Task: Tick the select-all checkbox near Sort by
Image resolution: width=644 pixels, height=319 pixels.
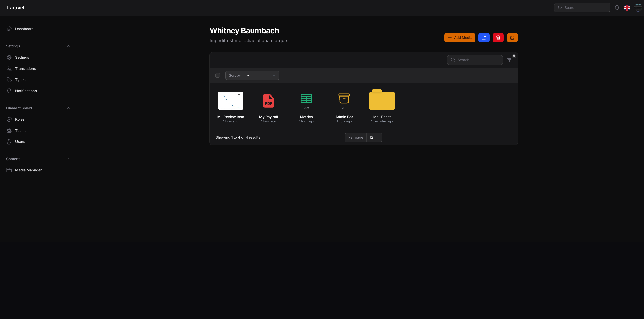Action: (218, 75)
